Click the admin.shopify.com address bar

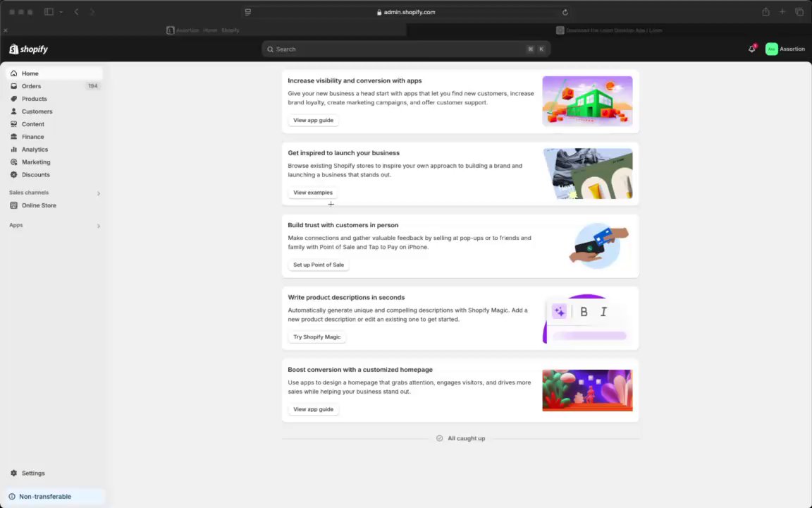[x=407, y=12]
